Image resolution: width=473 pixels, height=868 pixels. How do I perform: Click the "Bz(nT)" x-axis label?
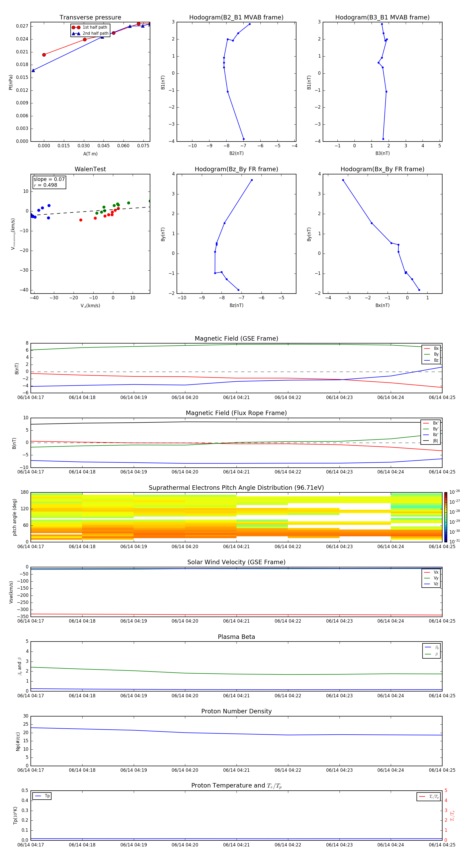pyautogui.click(x=236, y=305)
